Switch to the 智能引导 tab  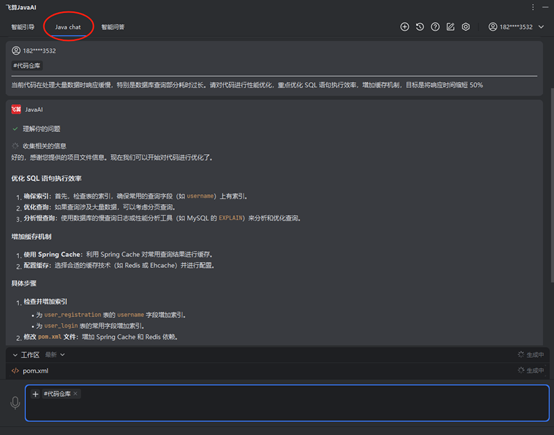click(23, 27)
